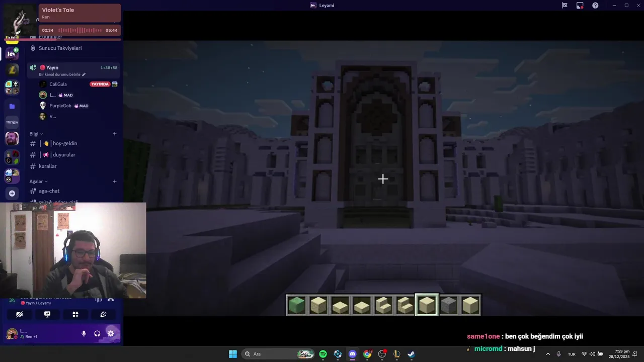The width and height of the screenshot is (644, 362).
Task: Click the TUR language indicator
Action: pyautogui.click(x=572, y=354)
